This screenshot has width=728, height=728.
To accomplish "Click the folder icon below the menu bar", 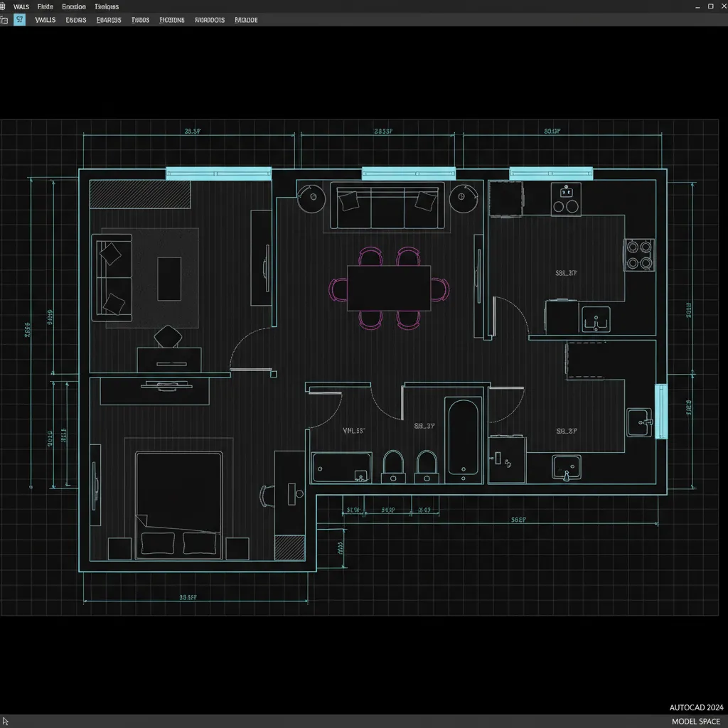I will [6, 19].
